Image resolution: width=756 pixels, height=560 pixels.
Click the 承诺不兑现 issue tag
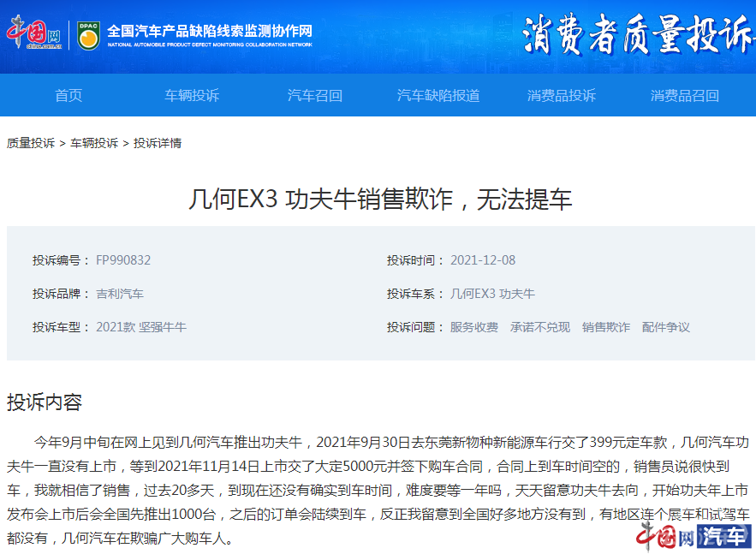pos(540,327)
